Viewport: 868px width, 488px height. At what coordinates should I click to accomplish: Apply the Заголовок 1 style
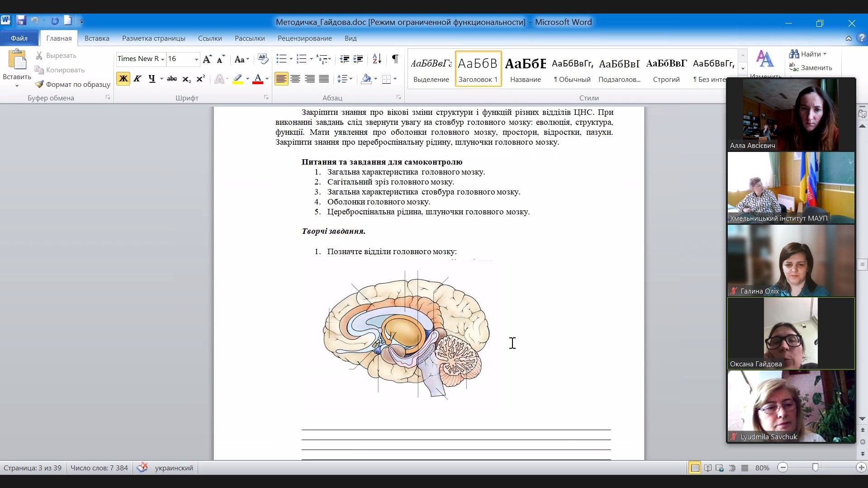[x=478, y=69]
